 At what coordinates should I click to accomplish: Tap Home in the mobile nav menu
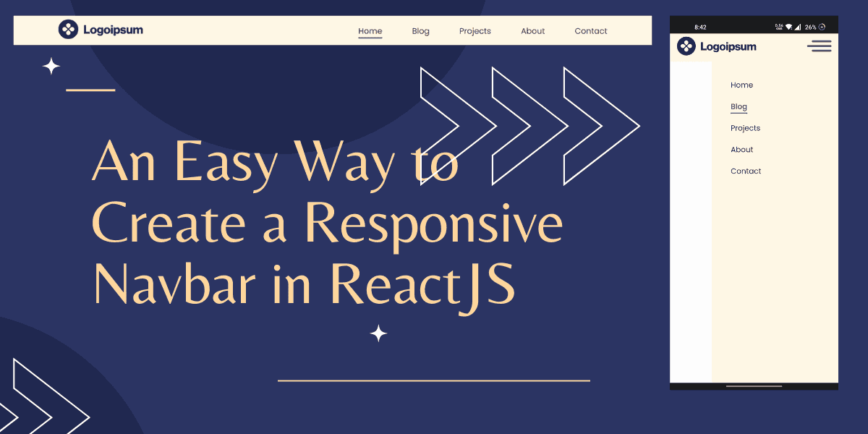click(741, 85)
